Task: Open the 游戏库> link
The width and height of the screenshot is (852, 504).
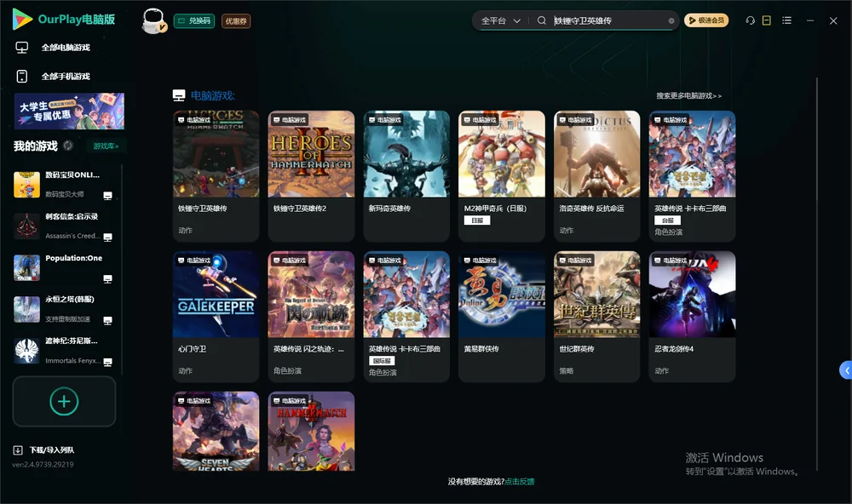Action: click(106, 146)
